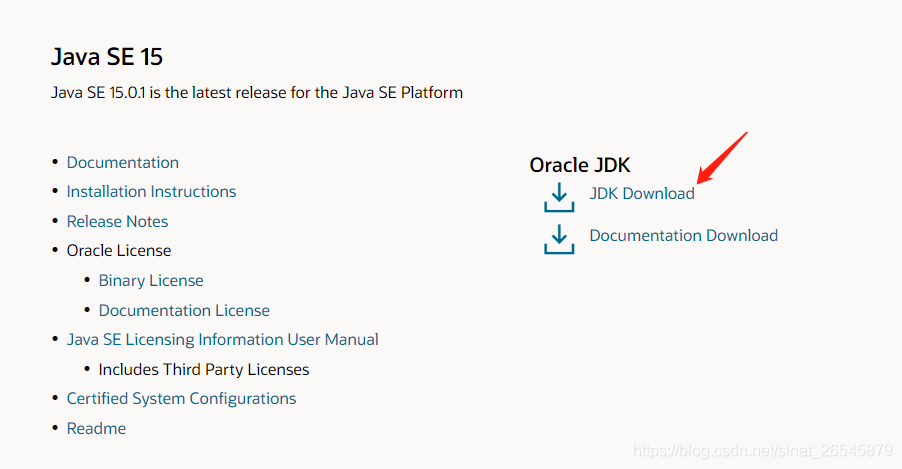Open the Documentation link in the list

(x=123, y=162)
